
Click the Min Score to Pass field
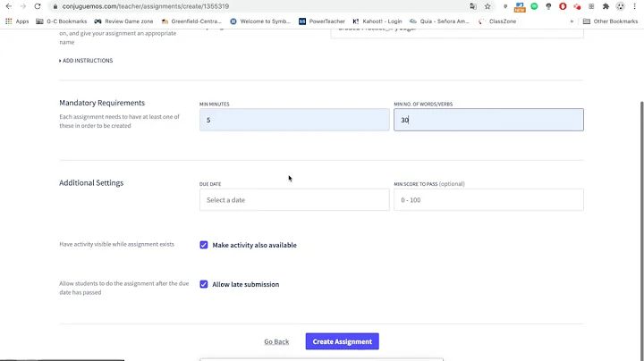click(x=488, y=200)
